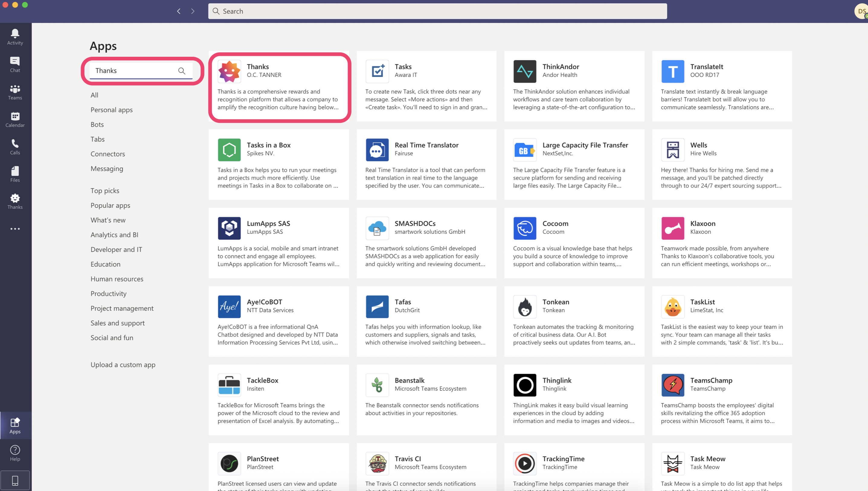Click the search magnifier in Apps filter
The width and height of the screenshot is (868, 491).
[182, 70]
